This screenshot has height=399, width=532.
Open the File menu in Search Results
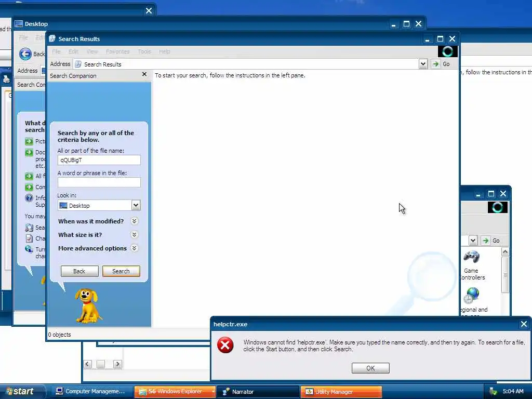pyautogui.click(x=56, y=51)
